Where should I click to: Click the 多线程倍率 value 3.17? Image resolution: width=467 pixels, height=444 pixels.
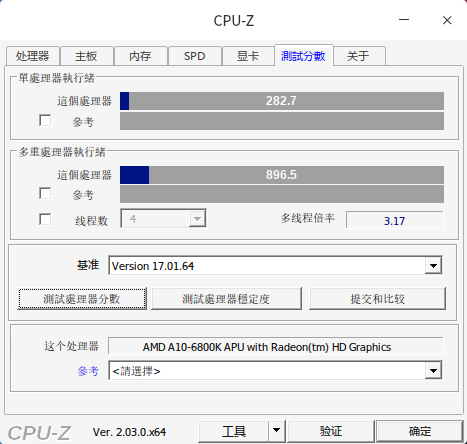[x=395, y=220]
